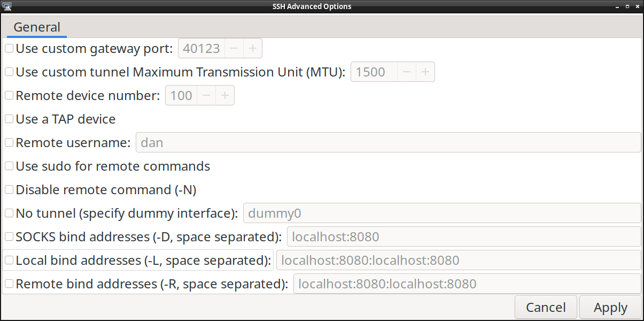The height and width of the screenshot is (321, 644).
Task: Switch to the General tab
Action: tap(37, 27)
